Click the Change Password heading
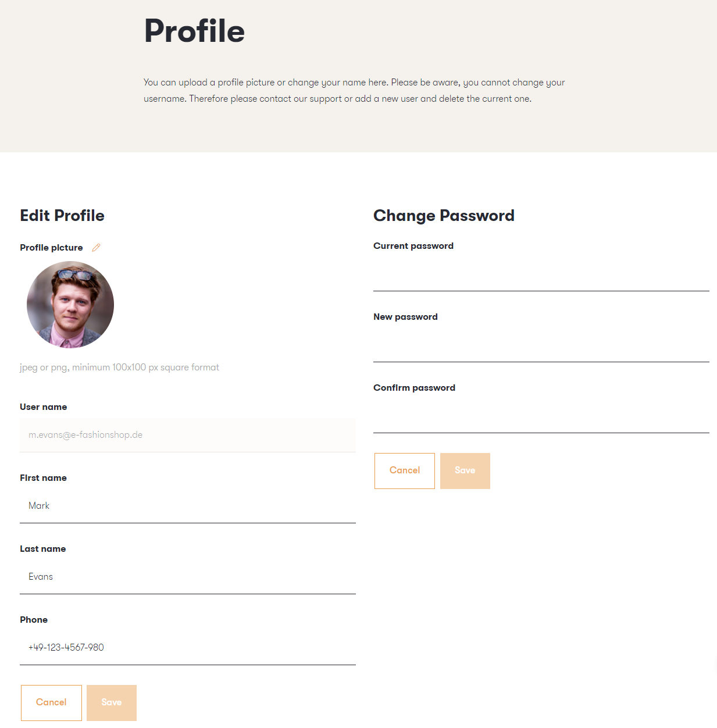This screenshot has width=717, height=728. pyautogui.click(x=444, y=216)
